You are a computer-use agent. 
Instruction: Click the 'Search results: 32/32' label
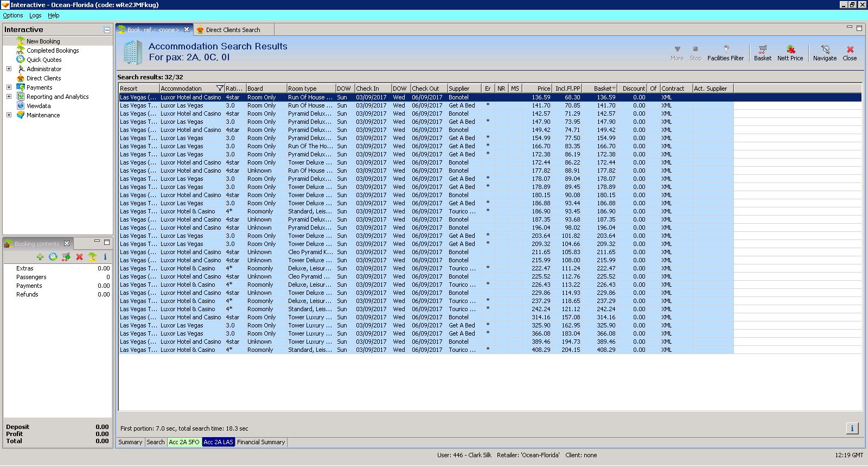coord(150,77)
